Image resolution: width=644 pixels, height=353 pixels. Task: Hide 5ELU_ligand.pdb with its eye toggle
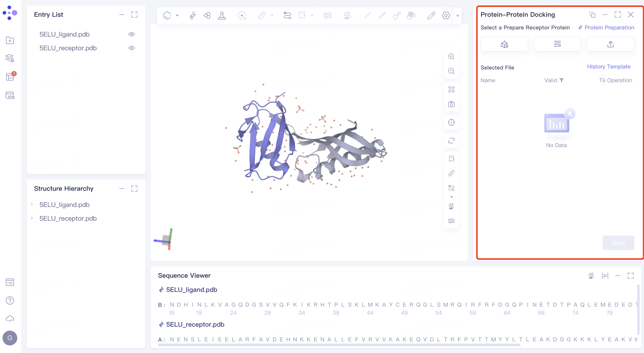pos(131,34)
